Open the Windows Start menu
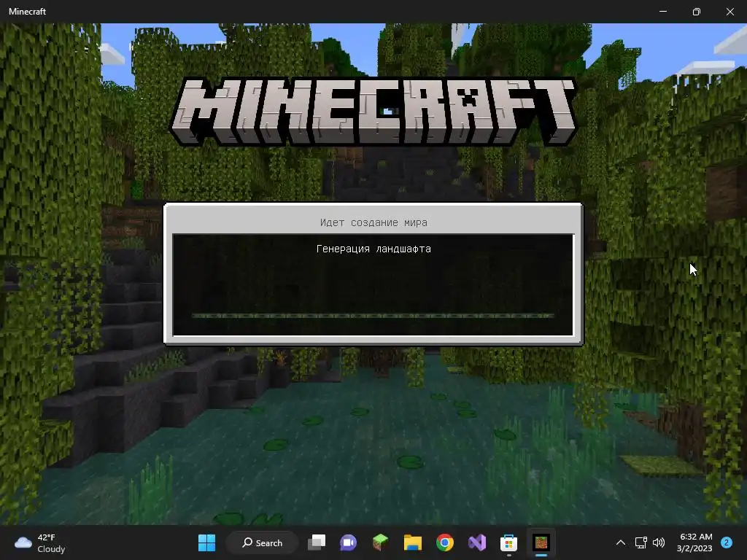The height and width of the screenshot is (560, 747). (206, 542)
